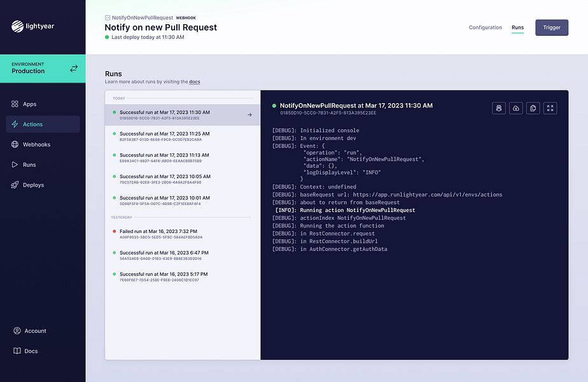This screenshot has width=588, height=382.
Task: Click the 'in RestConnector.request' log line
Action: (323, 234)
